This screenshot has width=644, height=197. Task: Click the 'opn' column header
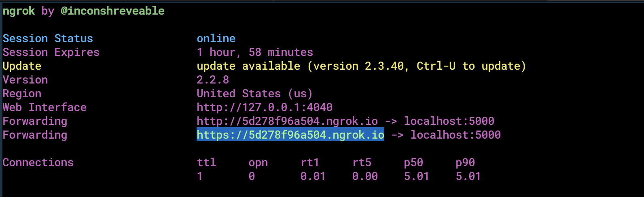click(x=258, y=163)
